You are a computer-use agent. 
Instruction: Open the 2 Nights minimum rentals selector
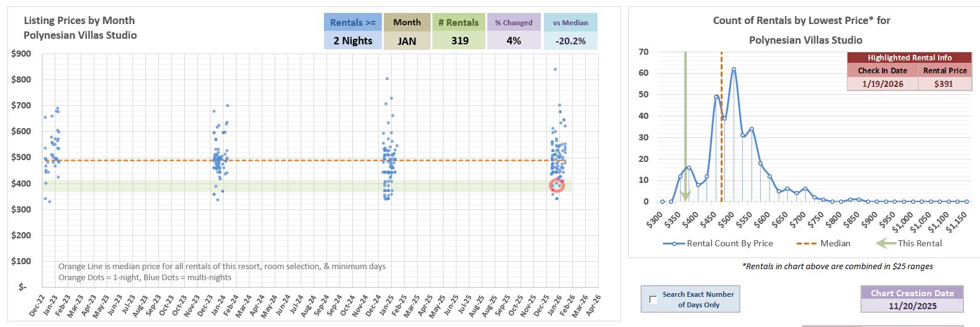(353, 41)
